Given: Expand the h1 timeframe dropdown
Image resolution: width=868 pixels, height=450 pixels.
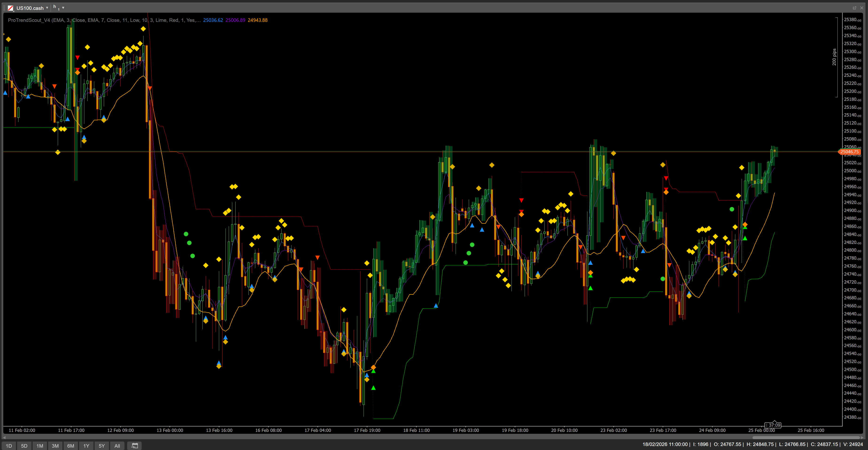Looking at the screenshot, I should (x=63, y=8).
